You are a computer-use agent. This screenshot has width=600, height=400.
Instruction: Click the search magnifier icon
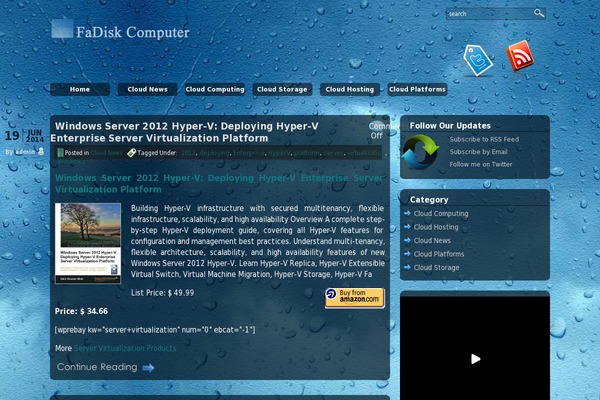tap(539, 13)
